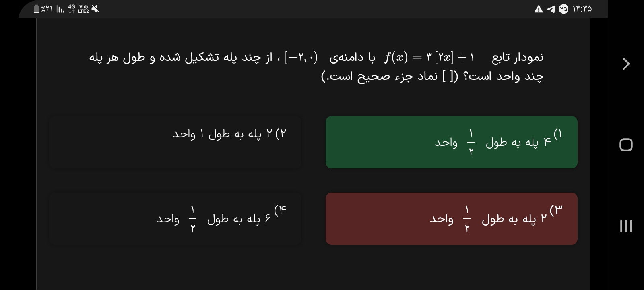
Task: Tap the question's second line about جزء صحیح
Action: coord(432,76)
